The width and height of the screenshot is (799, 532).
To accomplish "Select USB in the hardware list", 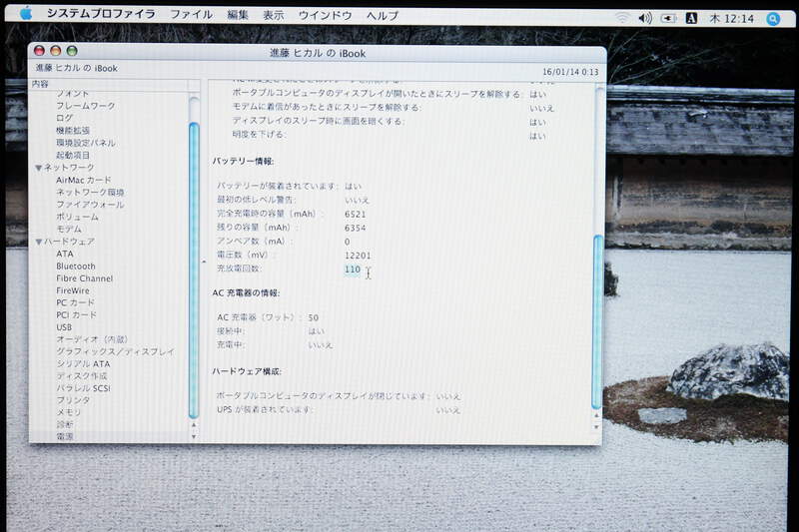I will (64, 326).
